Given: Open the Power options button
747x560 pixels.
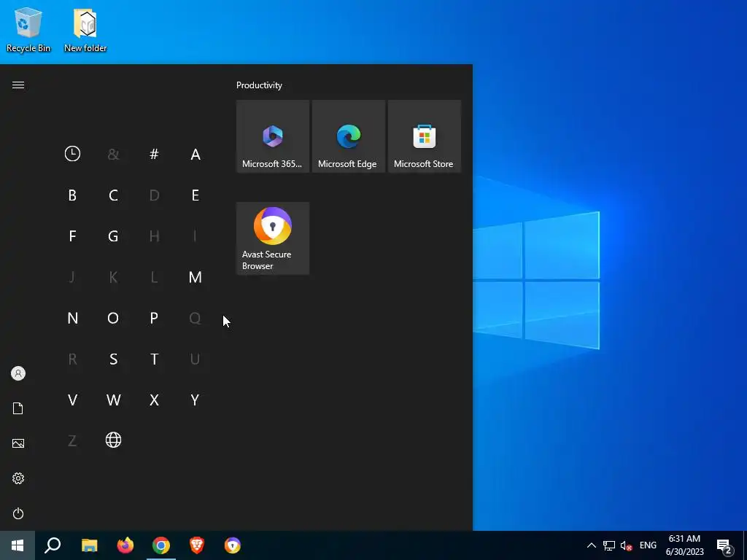Looking at the screenshot, I should 18,513.
